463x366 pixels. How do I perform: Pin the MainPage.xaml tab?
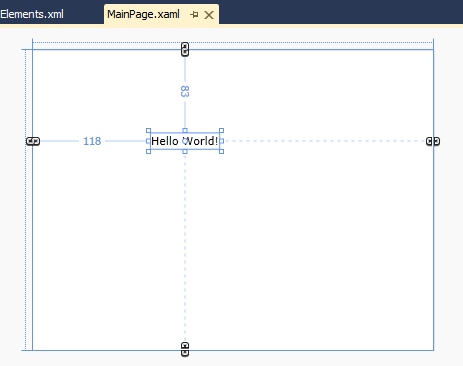click(x=194, y=15)
